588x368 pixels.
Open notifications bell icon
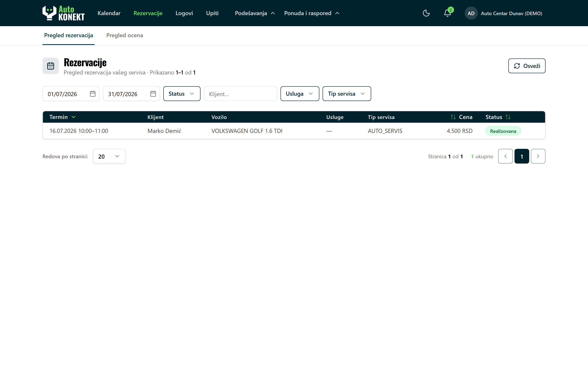point(448,13)
